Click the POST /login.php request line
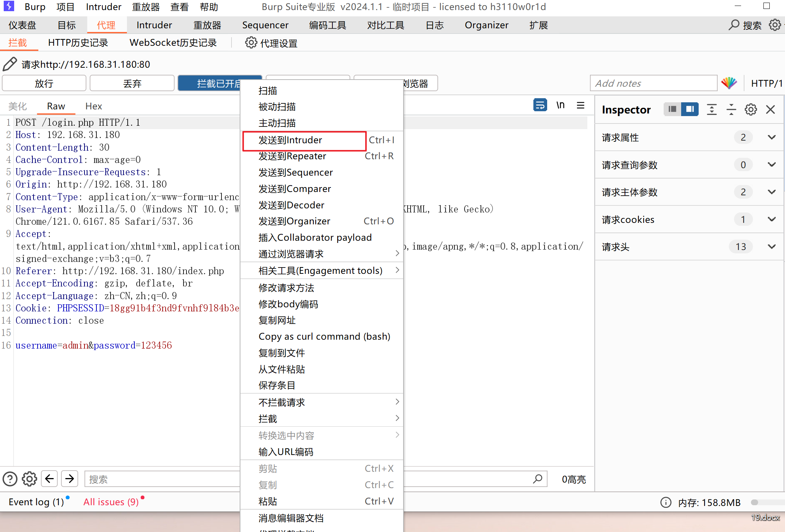The image size is (785, 532). pos(78,122)
